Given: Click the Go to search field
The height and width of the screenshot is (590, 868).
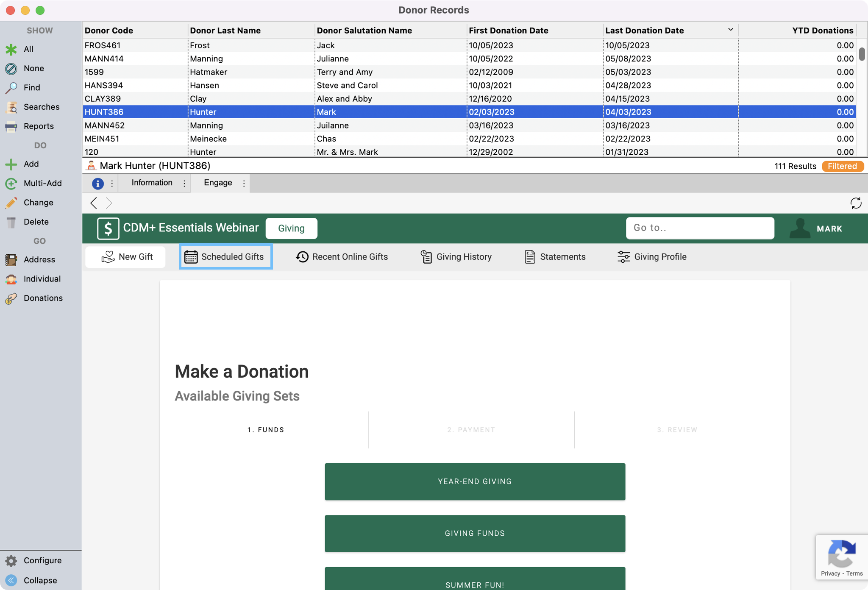Looking at the screenshot, I should (700, 228).
